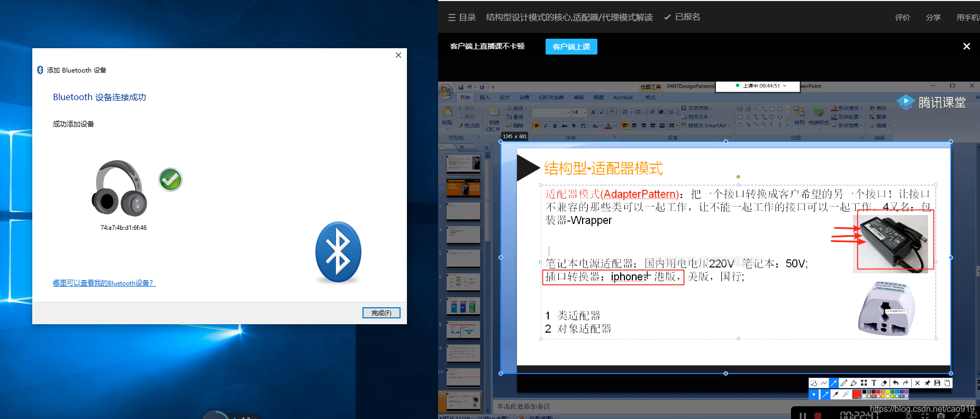Open 哪里可以查看我的Bluetooth设备 link
This screenshot has width=980, height=419.
(x=104, y=283)
